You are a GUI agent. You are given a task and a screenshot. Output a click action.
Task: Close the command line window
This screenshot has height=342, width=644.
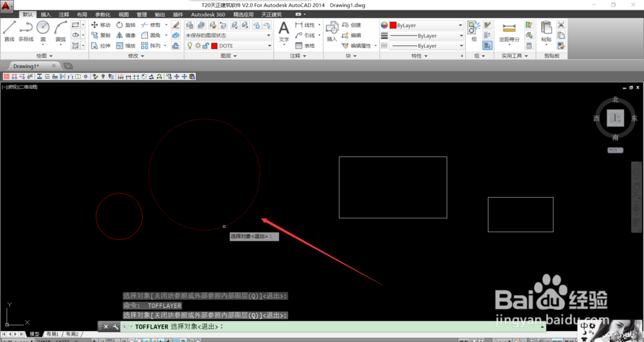click(x=106, y=327)
